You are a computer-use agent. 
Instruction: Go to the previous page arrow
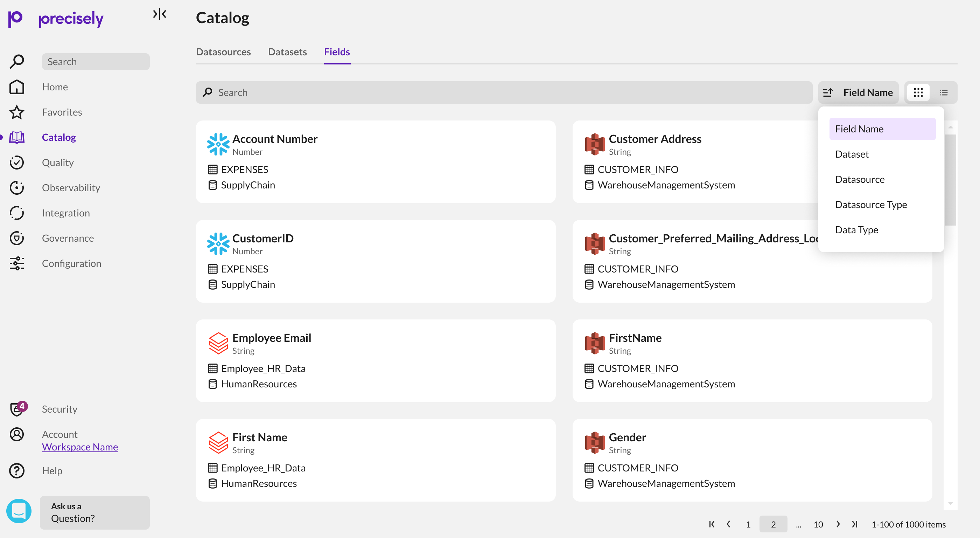729,524
